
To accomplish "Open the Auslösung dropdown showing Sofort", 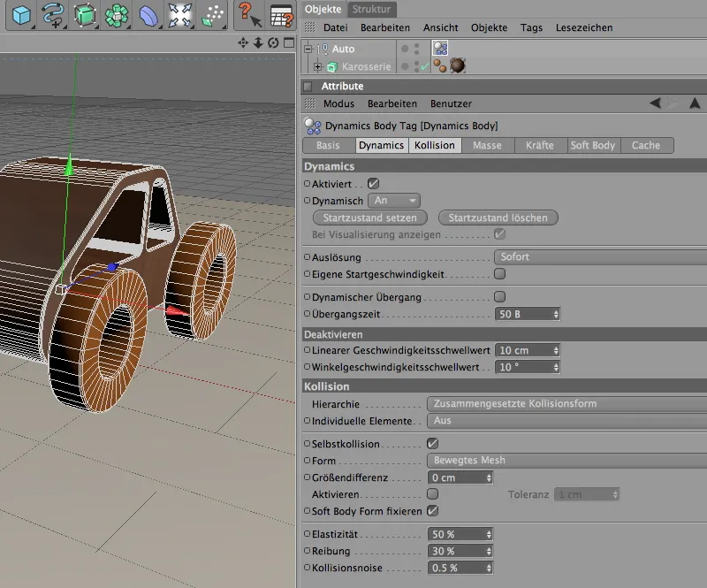I will coord(599,257).
